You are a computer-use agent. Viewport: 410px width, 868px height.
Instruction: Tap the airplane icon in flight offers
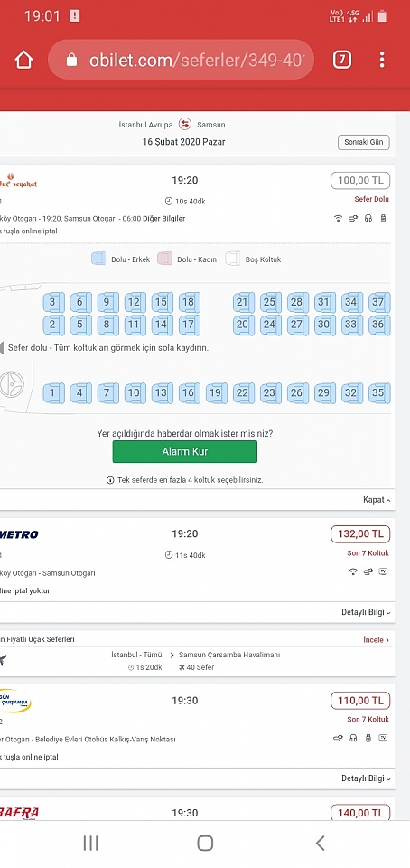click(x=2, y=660)
